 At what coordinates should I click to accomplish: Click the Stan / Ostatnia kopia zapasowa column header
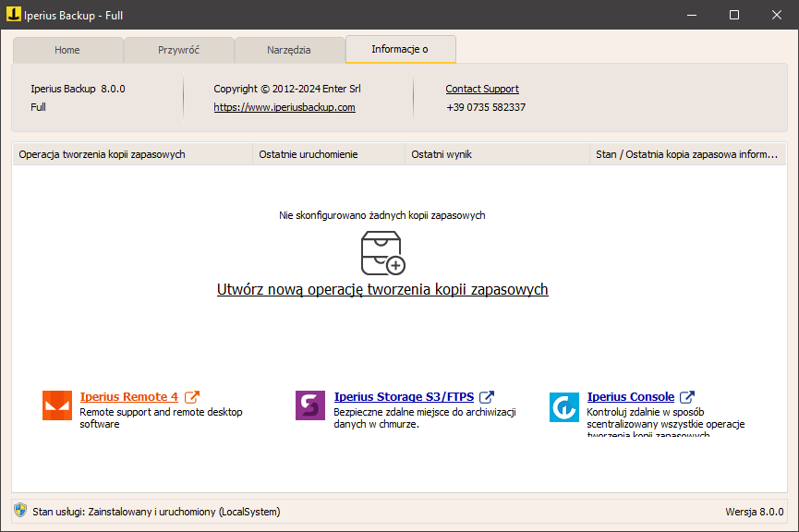(x=688, y=154)
